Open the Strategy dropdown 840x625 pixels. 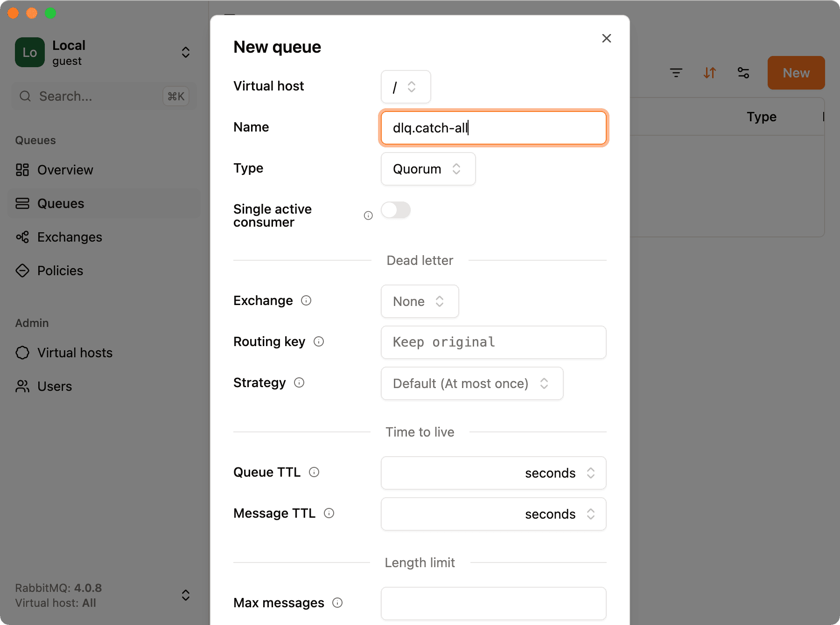471,383
